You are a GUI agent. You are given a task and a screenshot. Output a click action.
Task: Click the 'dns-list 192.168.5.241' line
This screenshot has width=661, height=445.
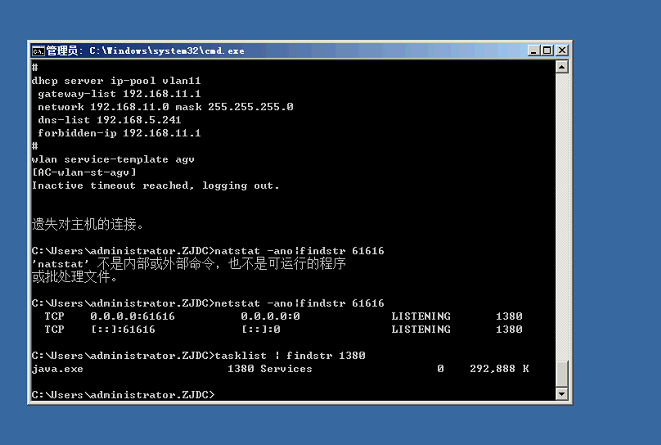tap(110, 120)
